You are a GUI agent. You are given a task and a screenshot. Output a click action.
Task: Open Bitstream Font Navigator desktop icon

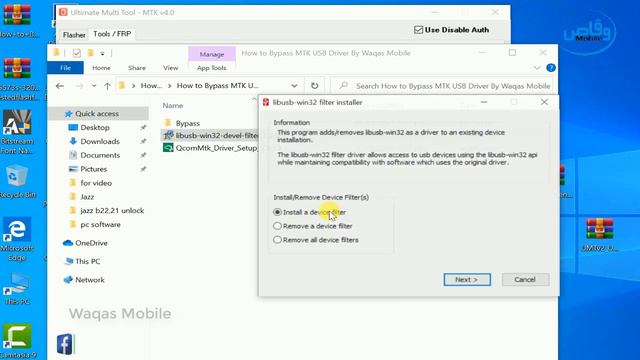[17, 132]
